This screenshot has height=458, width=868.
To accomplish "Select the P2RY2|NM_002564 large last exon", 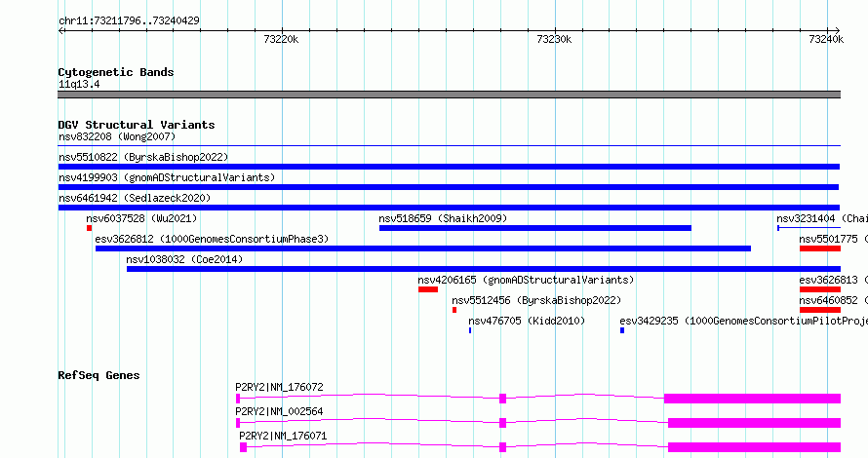I will point(754,423).
